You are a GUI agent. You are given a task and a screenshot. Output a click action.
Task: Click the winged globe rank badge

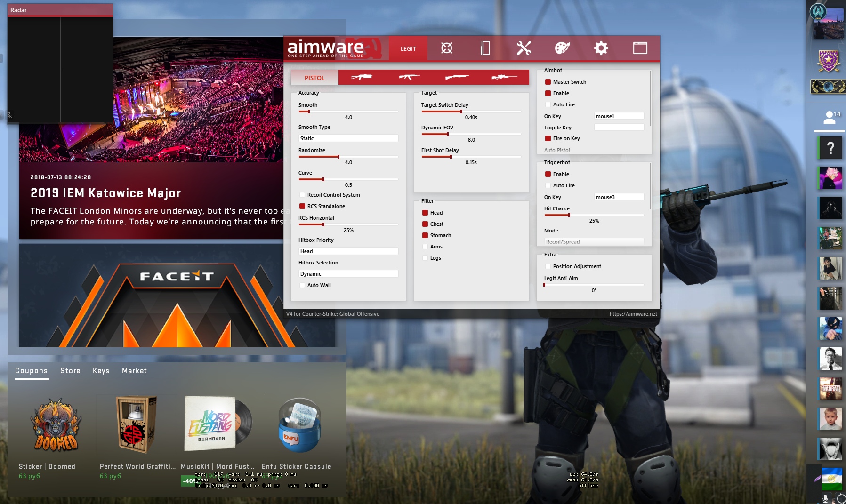click(x=828, y=87)
